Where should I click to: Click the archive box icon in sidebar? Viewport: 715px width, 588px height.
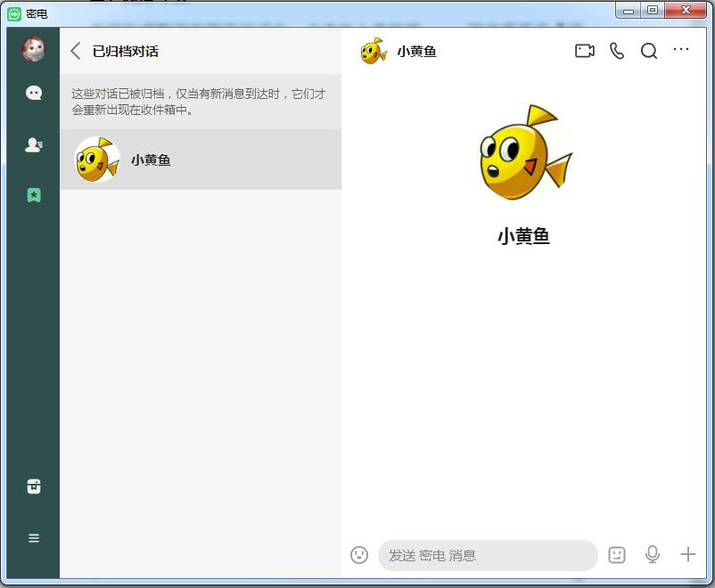tap(34, 486)
